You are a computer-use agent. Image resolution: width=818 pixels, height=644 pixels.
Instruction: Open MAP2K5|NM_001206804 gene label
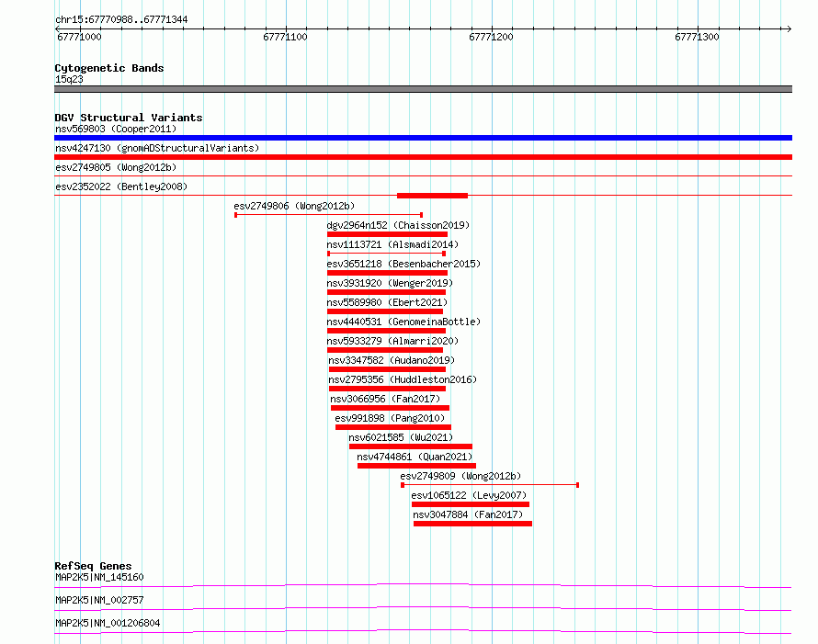(108, 623)
